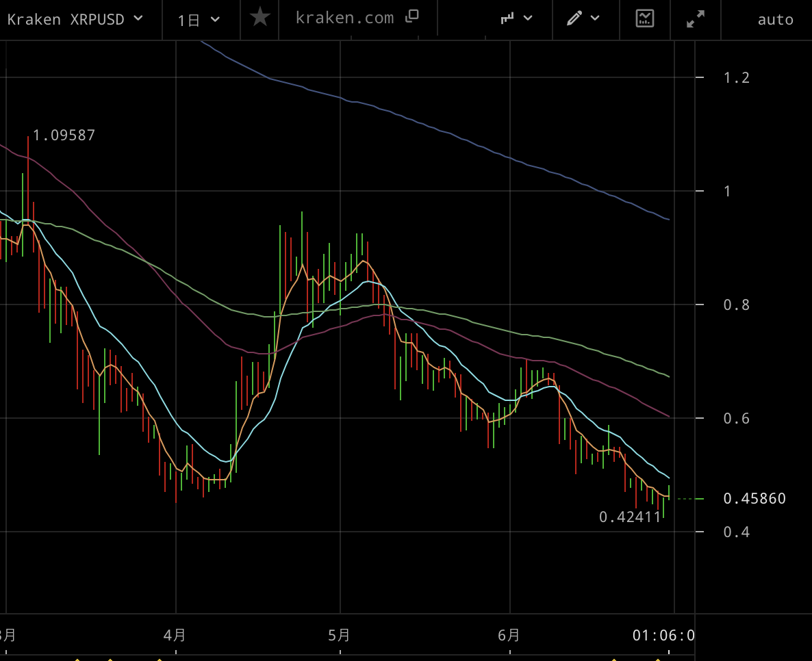Select the 1.09587 high price label
The image size is (812, 661).
click(64, 135)
